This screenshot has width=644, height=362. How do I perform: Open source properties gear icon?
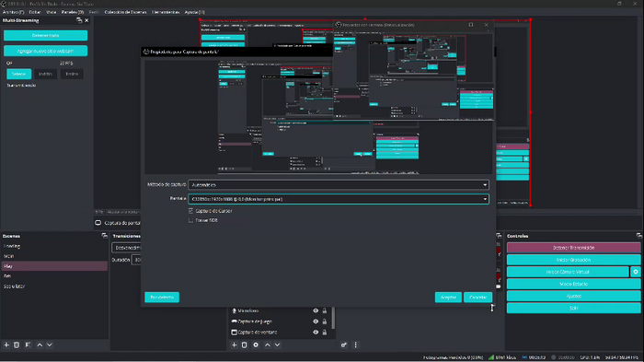pos(256,344)
